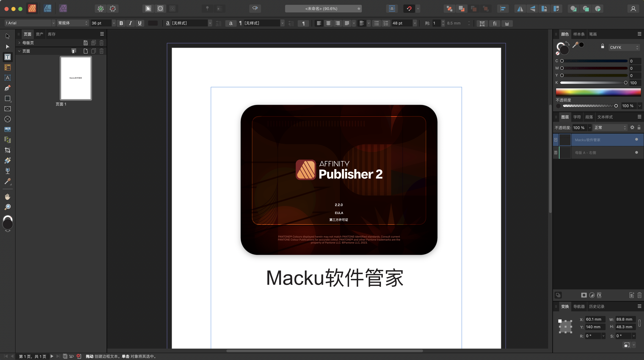Select the Table tool

coord(8,67)
